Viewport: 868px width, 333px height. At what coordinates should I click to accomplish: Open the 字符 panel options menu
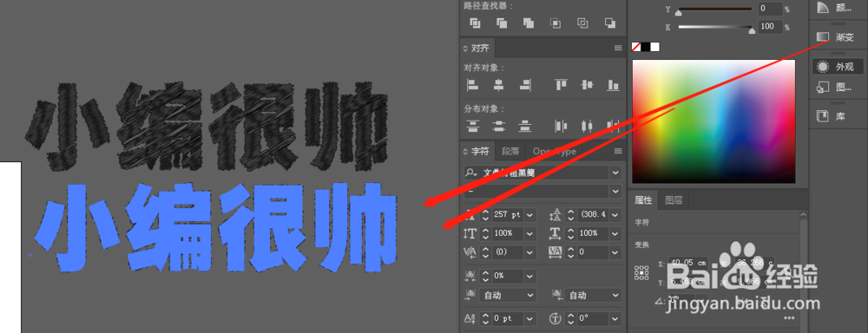tap(618, 151)
